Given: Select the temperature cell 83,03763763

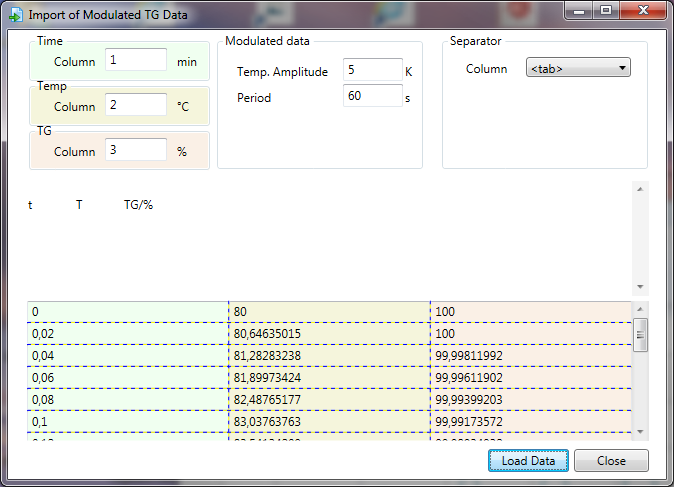Looking at the screenshot, I should [x=330, y=421].
